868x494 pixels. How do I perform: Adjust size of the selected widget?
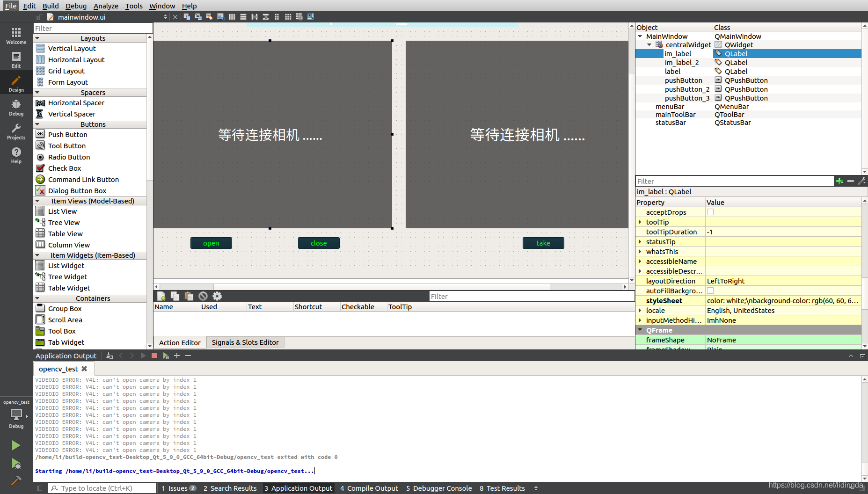tap(310, 16)
